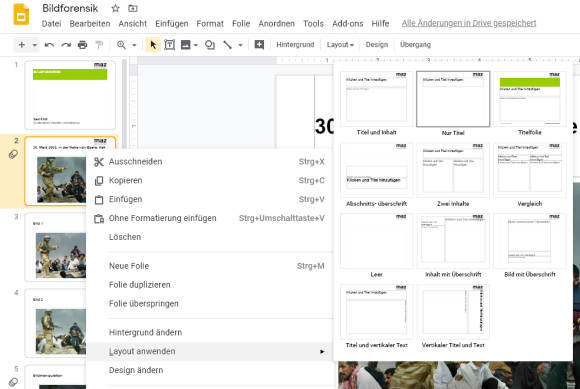Open image insert dropdown arrow
Screen dimensions: 580x389
[x=196, y=45]
